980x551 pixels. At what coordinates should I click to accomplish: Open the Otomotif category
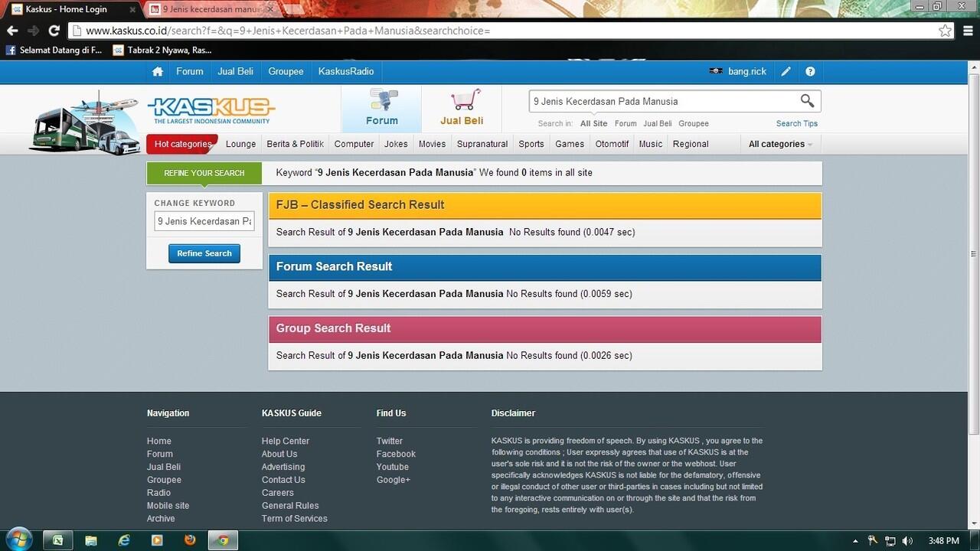pos(612,144)
